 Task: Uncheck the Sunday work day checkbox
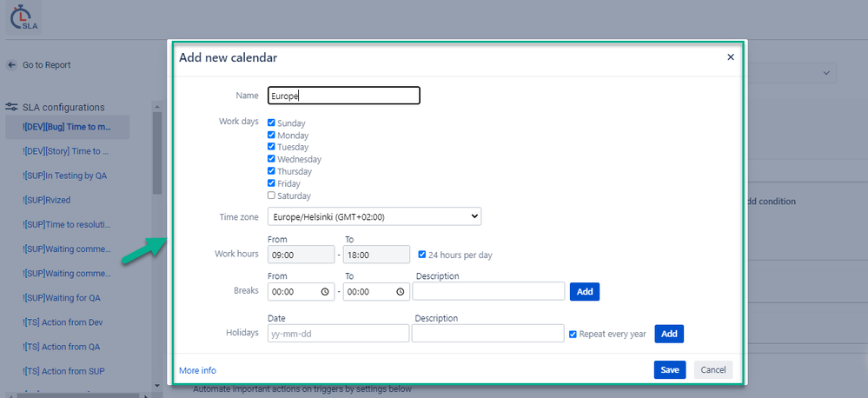tap(271, 123)
